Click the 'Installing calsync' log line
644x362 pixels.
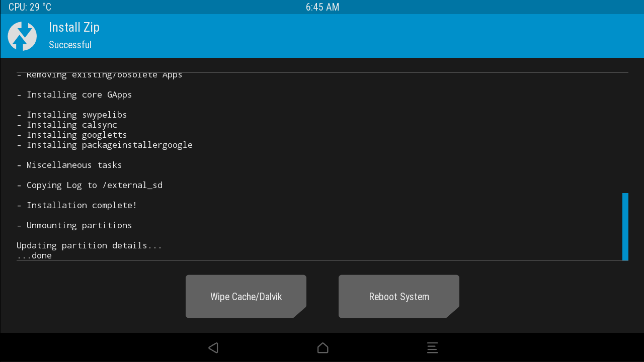[x=67, y=125]
